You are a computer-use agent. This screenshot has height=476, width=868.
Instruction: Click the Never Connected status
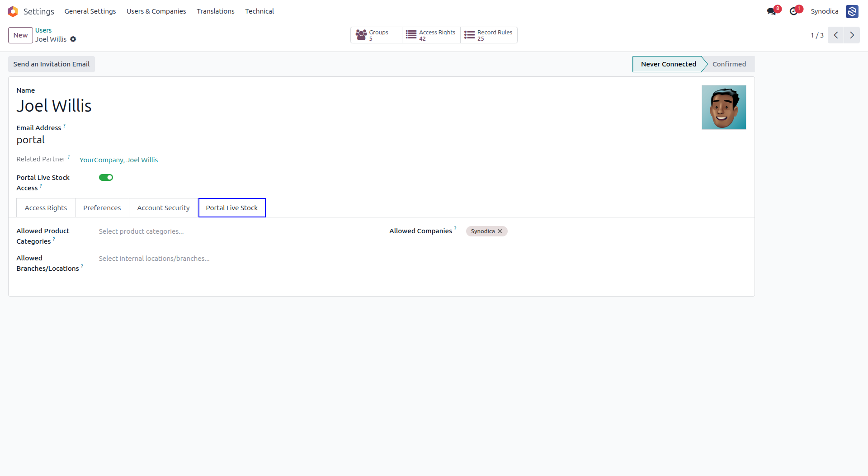pos(668,64)
